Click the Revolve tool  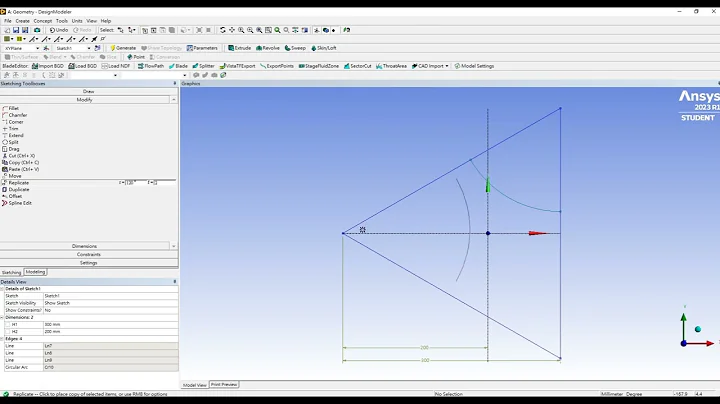coord(268,48)
